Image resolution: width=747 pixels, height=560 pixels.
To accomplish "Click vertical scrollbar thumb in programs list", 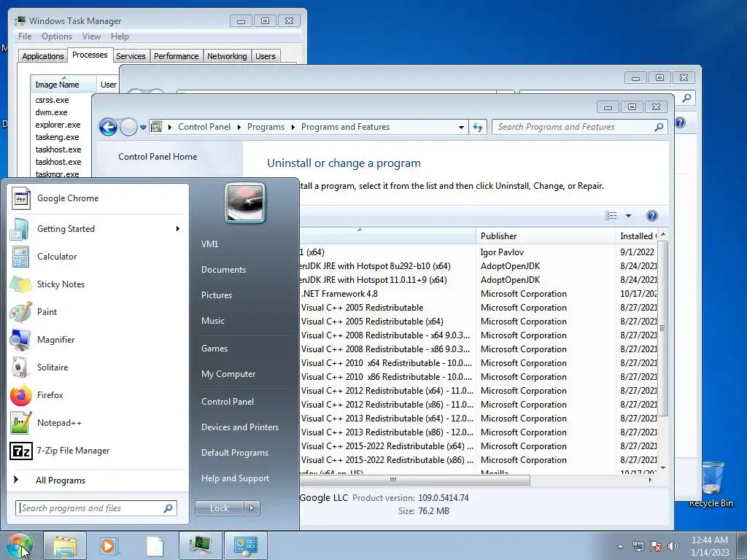I will click(662, 328).
